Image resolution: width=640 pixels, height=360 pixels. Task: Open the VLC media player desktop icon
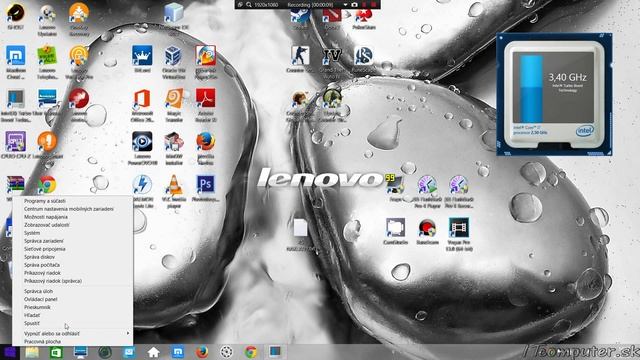(173, 185)
